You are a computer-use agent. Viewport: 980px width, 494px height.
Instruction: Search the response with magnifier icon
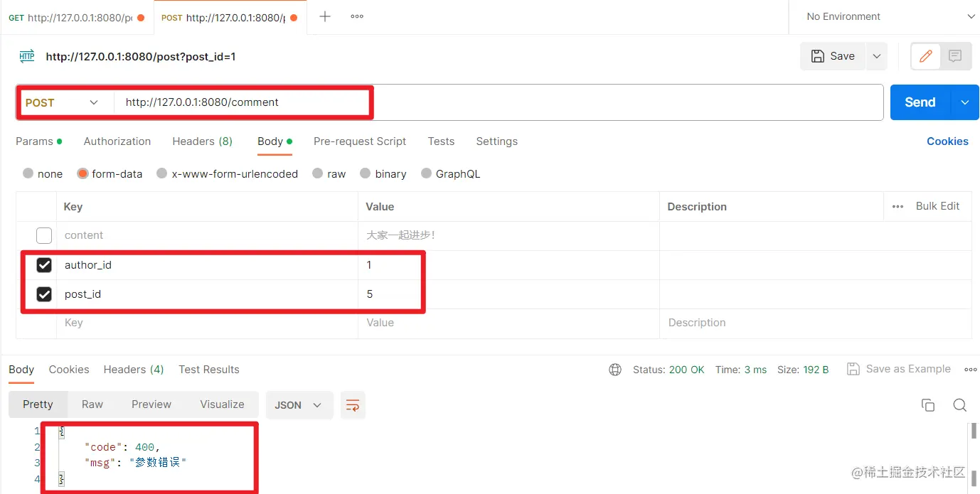pyautogui.click(x=959, y=405)
